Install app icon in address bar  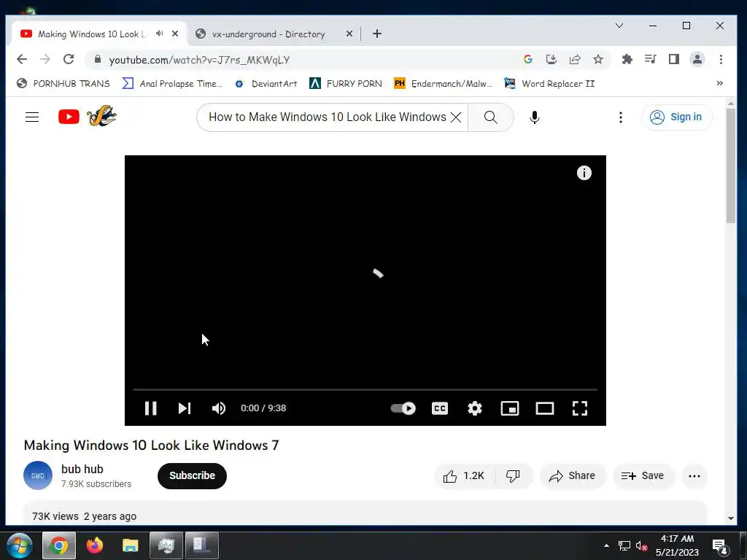551,59
